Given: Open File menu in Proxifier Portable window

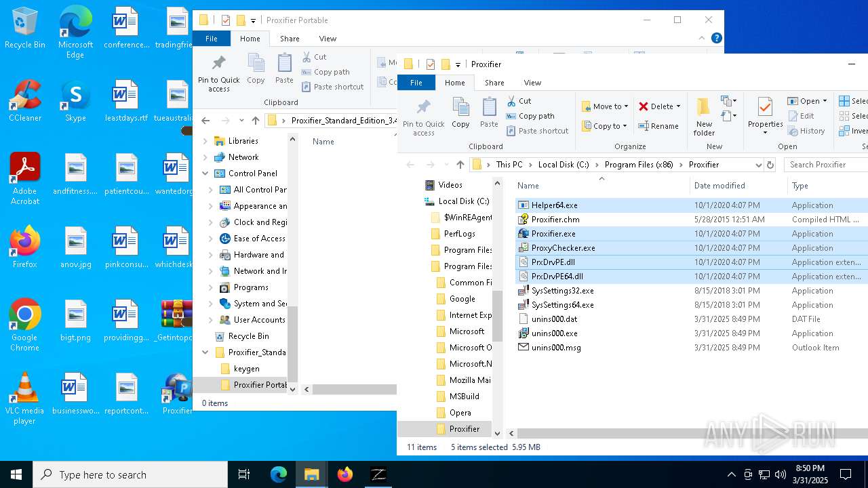Looking at the screenshot, I should pyautogui.click(x=212, y=39).
